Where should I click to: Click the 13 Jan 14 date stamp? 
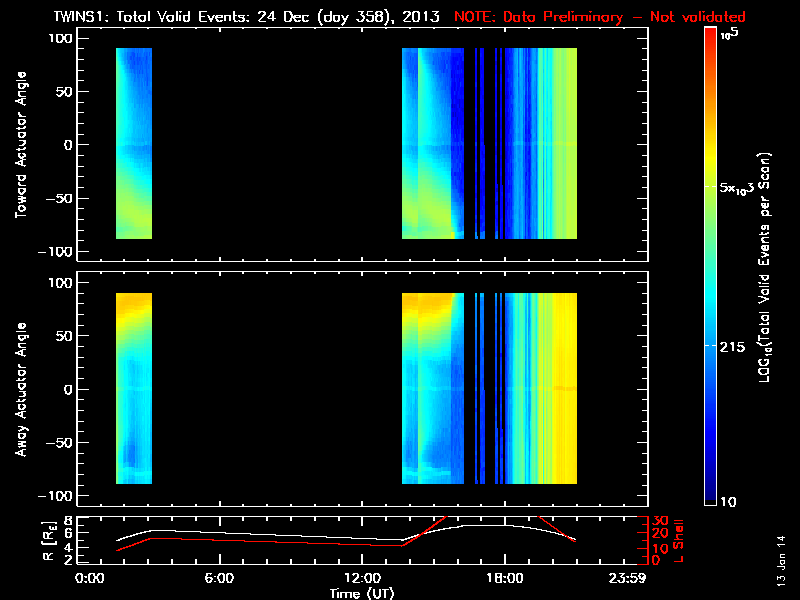(782, 560)
